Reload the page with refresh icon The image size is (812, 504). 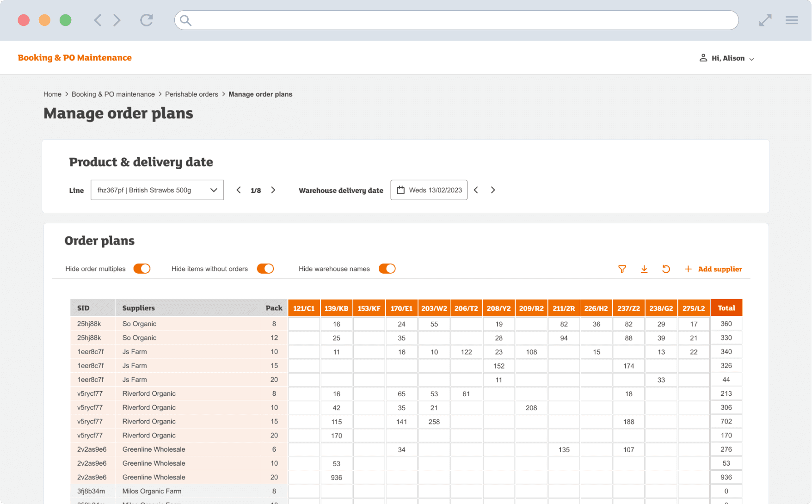pyautogui.click(x=147, y=20)
